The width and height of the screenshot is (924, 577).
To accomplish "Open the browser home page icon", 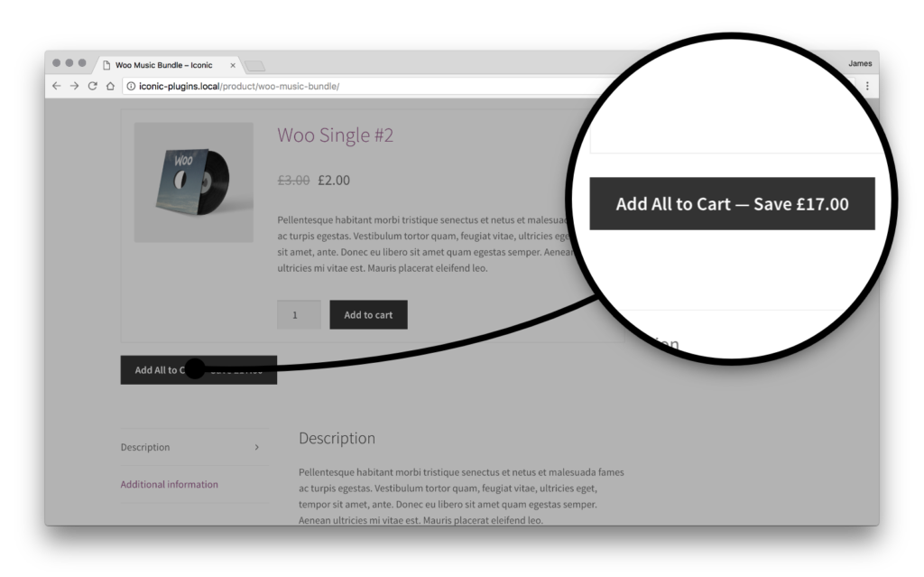I will pos(110,86).
